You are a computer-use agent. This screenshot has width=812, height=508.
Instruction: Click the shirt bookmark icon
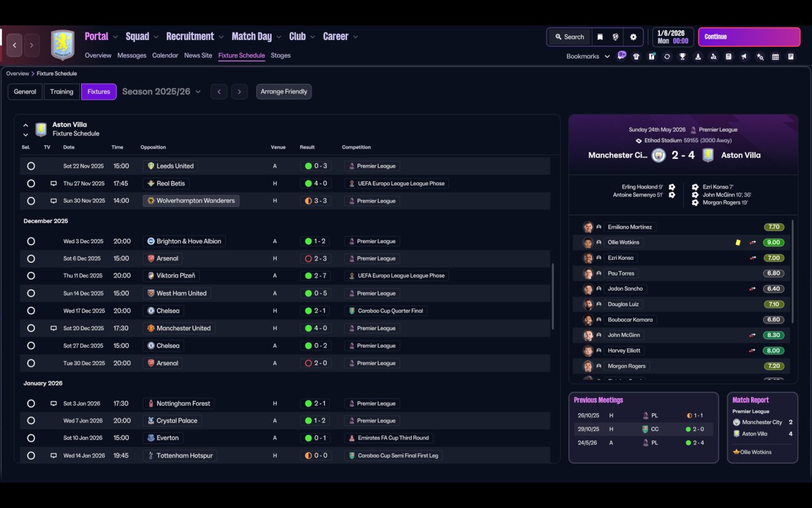click(636, 57)
